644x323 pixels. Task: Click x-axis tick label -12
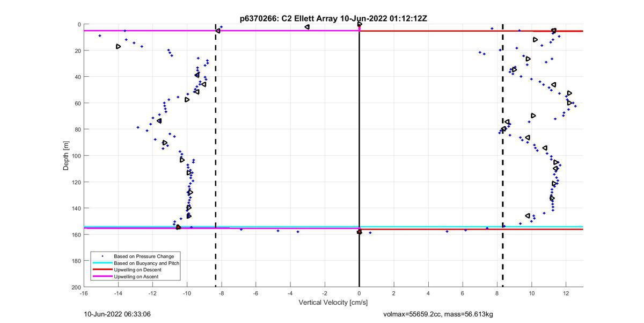152,293
